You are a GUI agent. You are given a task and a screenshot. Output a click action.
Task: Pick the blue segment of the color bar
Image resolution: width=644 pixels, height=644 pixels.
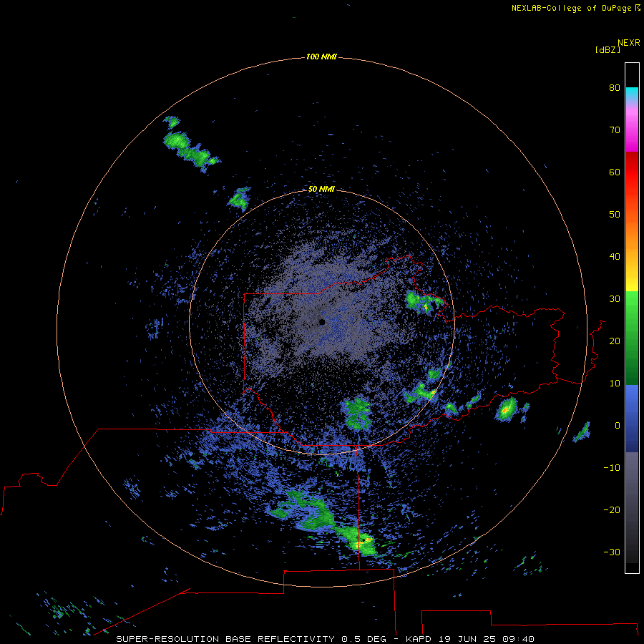click(632, 417)
